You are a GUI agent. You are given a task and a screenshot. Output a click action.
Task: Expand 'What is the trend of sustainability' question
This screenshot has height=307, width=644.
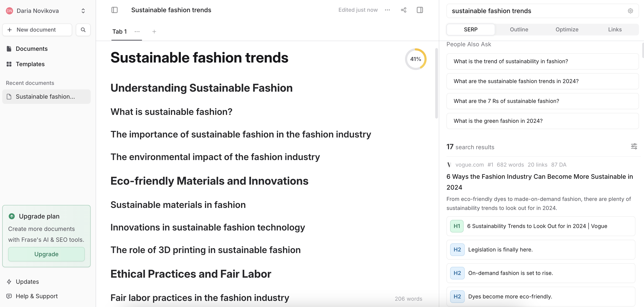(x=543, y=61)
